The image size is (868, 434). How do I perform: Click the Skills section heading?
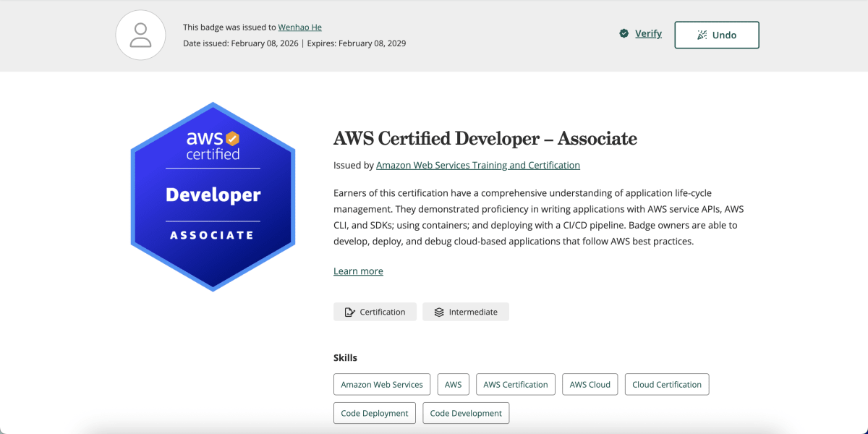(x=345, y=357)
